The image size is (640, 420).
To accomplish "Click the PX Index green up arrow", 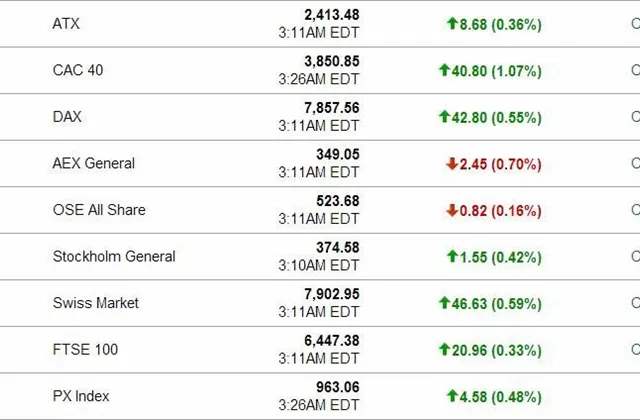I will tap(453, 396).
